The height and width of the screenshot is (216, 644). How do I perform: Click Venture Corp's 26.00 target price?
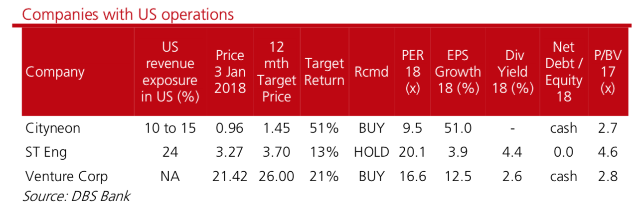click(276, 176)
